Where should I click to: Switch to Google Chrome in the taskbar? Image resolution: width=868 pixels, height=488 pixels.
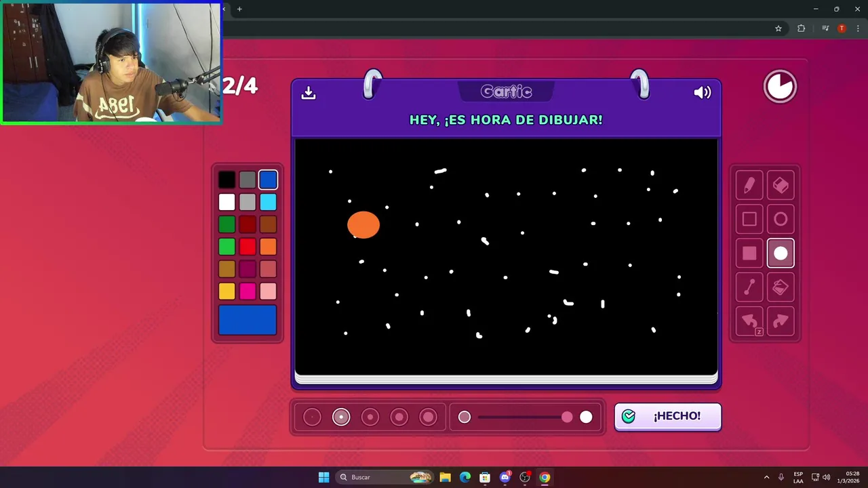tap(545, 477)
